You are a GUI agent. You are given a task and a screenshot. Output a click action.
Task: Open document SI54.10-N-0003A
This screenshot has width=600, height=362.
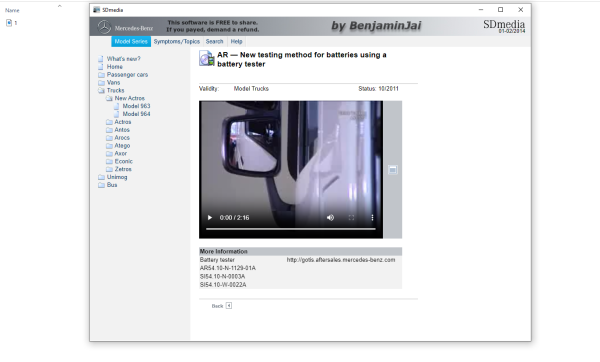pos(222,276)
